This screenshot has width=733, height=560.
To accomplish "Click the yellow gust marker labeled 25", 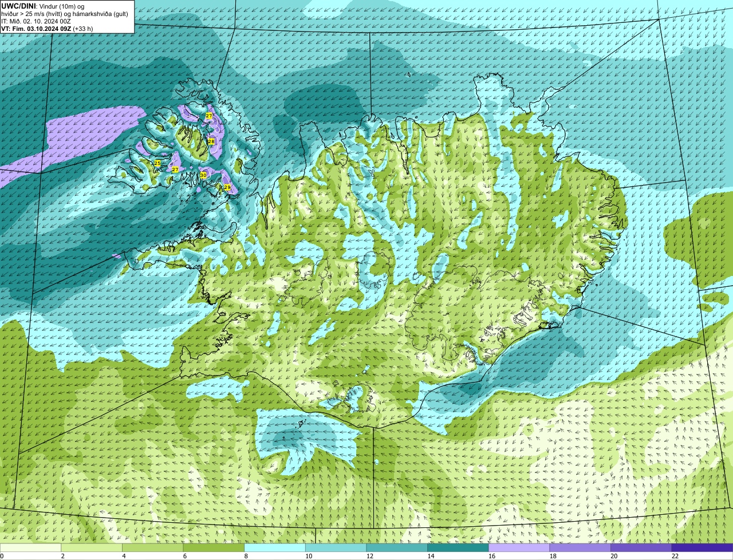I will click(157, 163).
